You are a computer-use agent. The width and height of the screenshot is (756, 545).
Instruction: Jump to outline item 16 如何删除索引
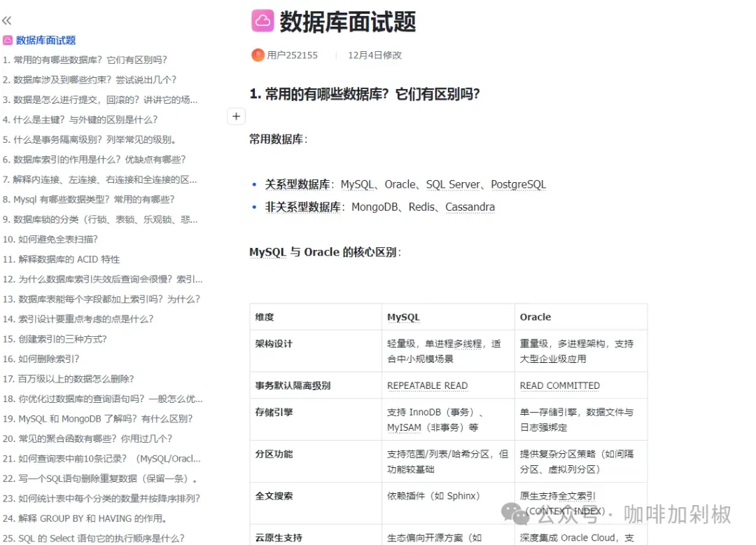[x=41, y=359]
